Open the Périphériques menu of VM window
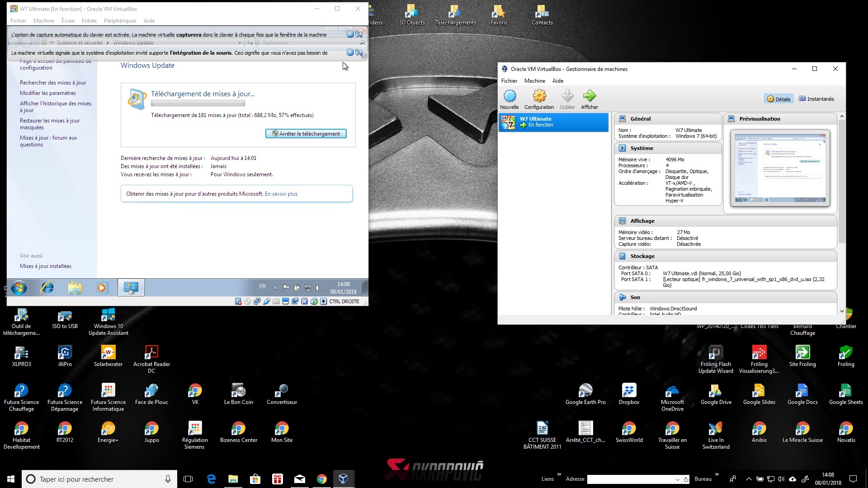The image size is (868, 488). tap(120, 21)
